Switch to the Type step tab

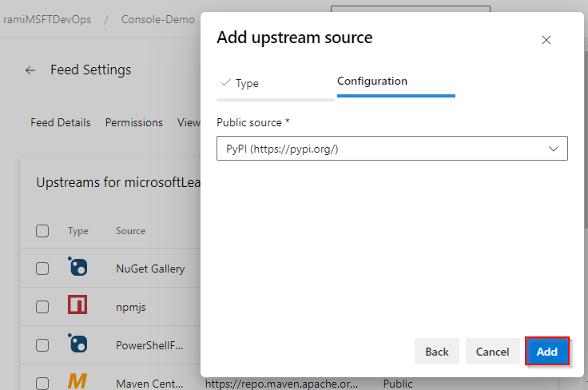point(247,83)
